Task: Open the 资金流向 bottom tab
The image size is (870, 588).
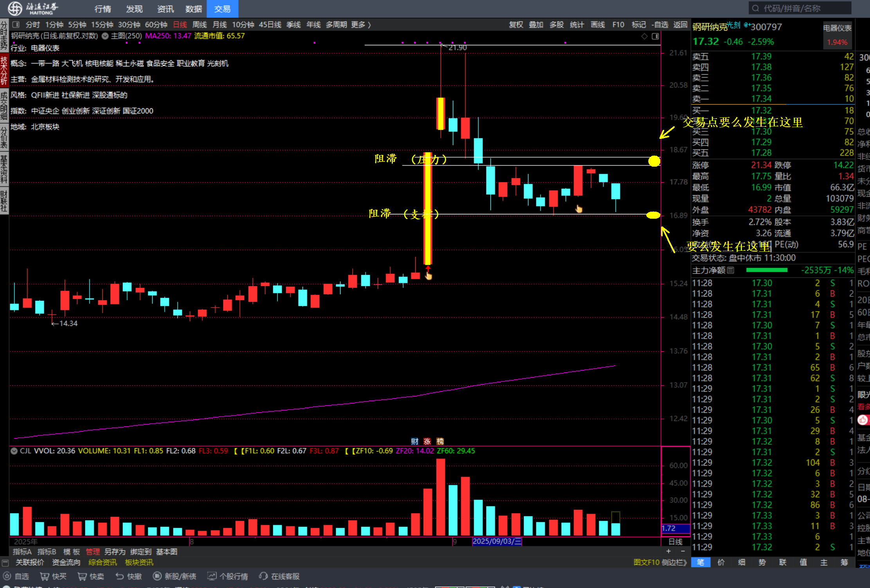Action: [66, 562]
